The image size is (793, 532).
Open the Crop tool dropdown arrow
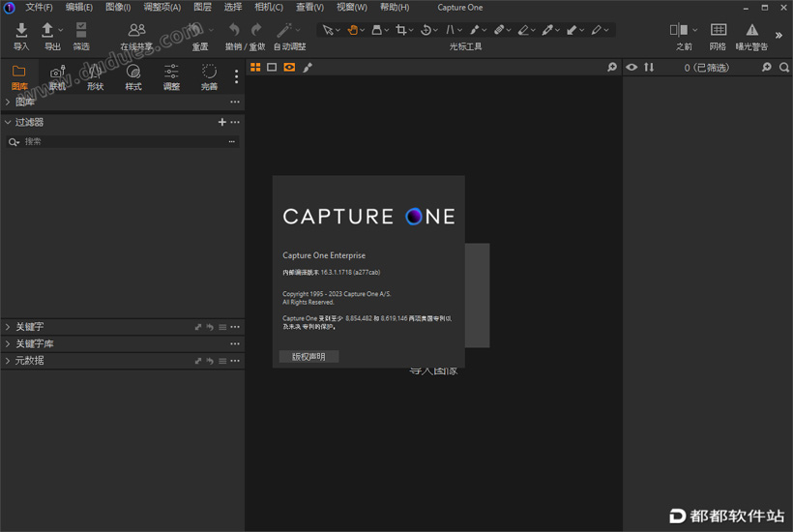[x=411, y=30]
